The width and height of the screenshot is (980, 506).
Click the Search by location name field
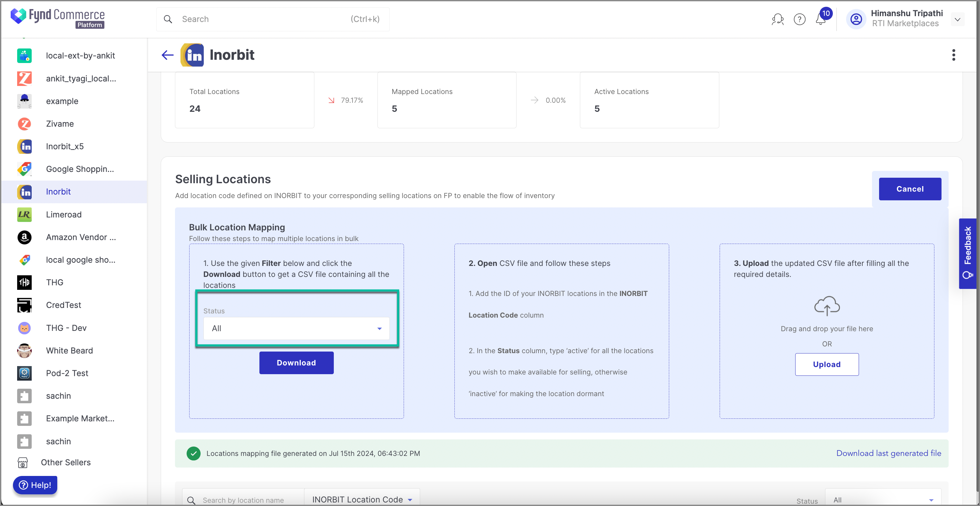point(243,500)
